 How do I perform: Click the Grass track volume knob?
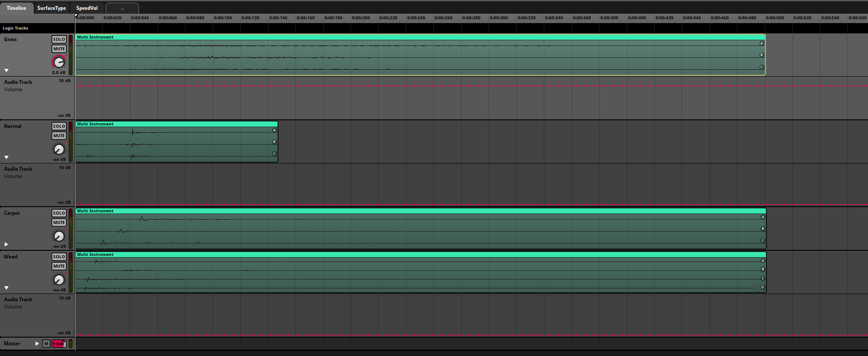59,62
